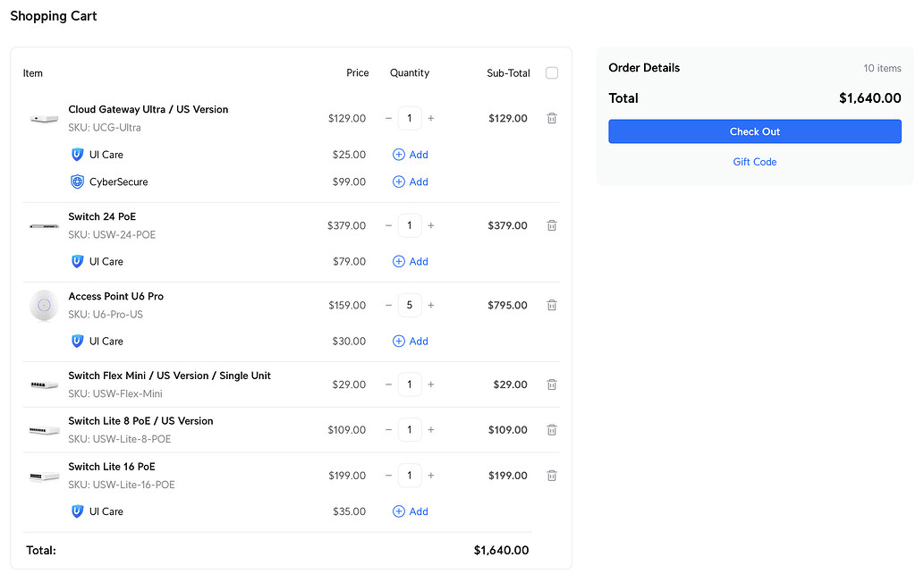924x574 pixels.
Task: Remove Switch 24 PoE using trash icon
Action: click(552, 226)
